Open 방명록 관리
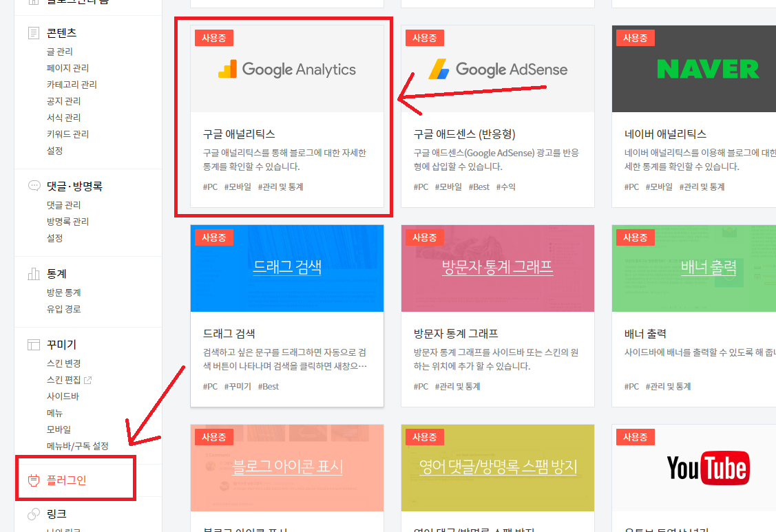776x532 pixels. coord(67,221)
